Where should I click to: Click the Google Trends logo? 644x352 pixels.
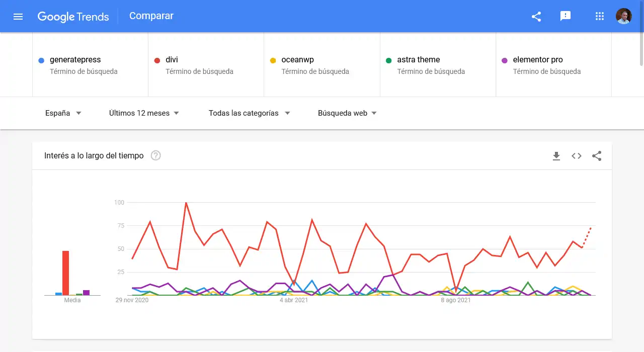pyautogui.click(x=73, y=17)
